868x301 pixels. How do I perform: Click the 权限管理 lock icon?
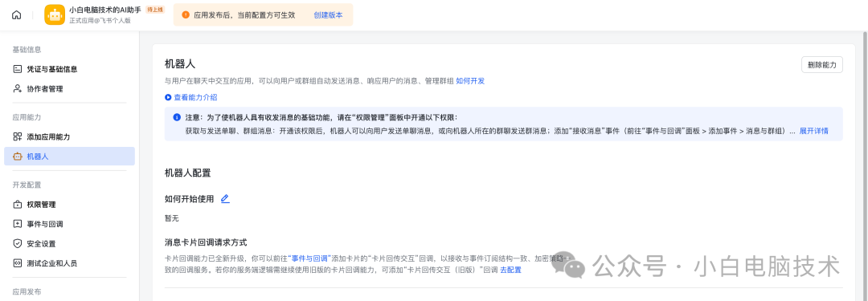pos(17,205)
